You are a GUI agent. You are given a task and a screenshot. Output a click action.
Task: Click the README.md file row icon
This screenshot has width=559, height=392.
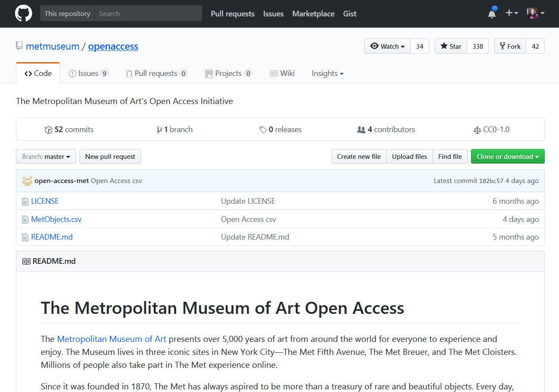(x=25, y=237)
